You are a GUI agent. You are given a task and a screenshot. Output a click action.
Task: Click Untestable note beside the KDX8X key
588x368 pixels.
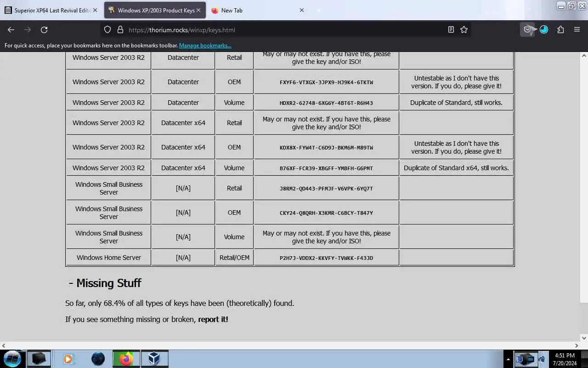click(456, 147)
